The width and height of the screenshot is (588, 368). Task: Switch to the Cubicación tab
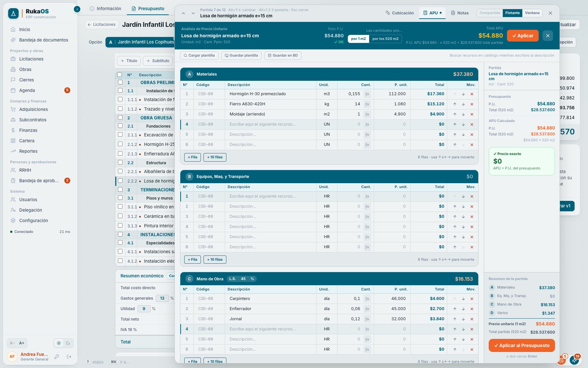[x=400, y=13]
